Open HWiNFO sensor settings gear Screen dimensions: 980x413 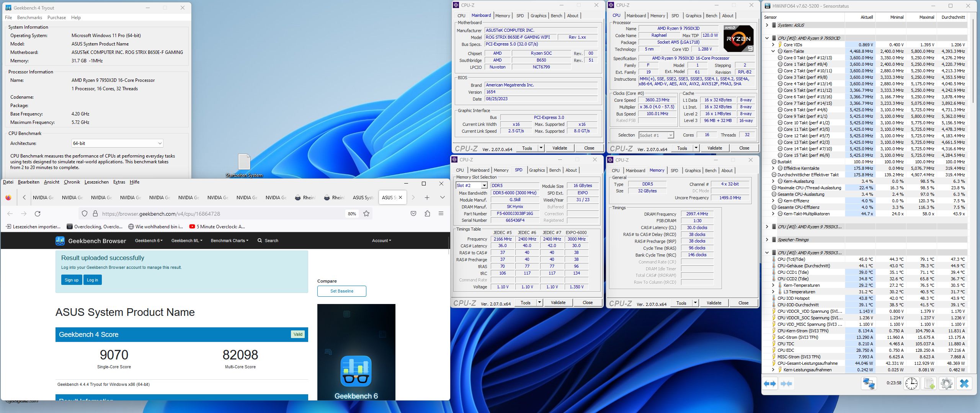(947, 383)
